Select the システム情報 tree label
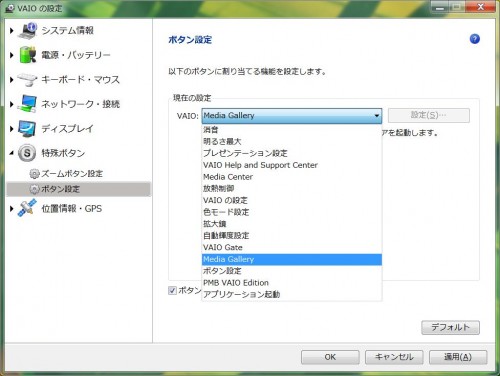Image resolution: width=500 pixels, height=376 pixels. pyautogui.click(x=68, y=31)
